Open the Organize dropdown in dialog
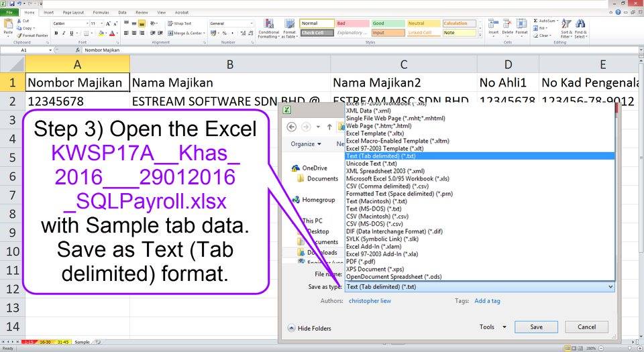The image size is (644, 352). [x=306, y=144]
